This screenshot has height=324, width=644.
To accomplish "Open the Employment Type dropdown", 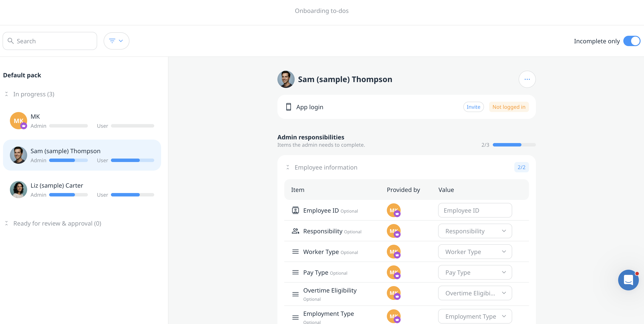I will (475, 316).
